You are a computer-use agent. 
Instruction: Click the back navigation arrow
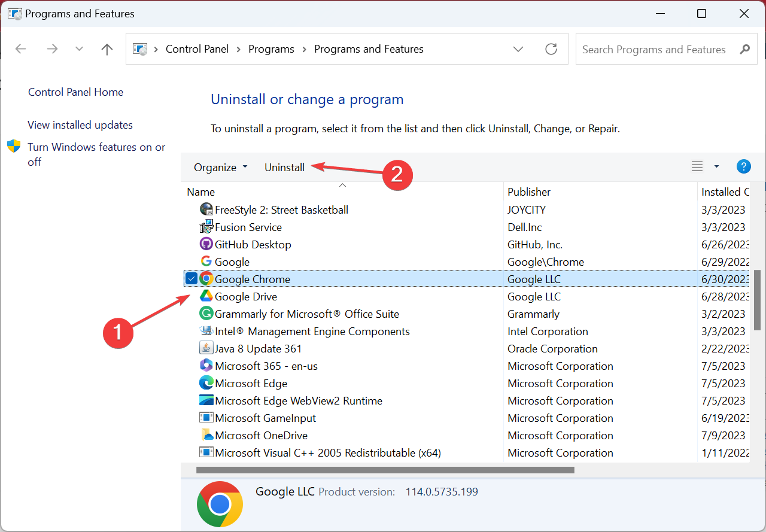(x=20, y=49)
